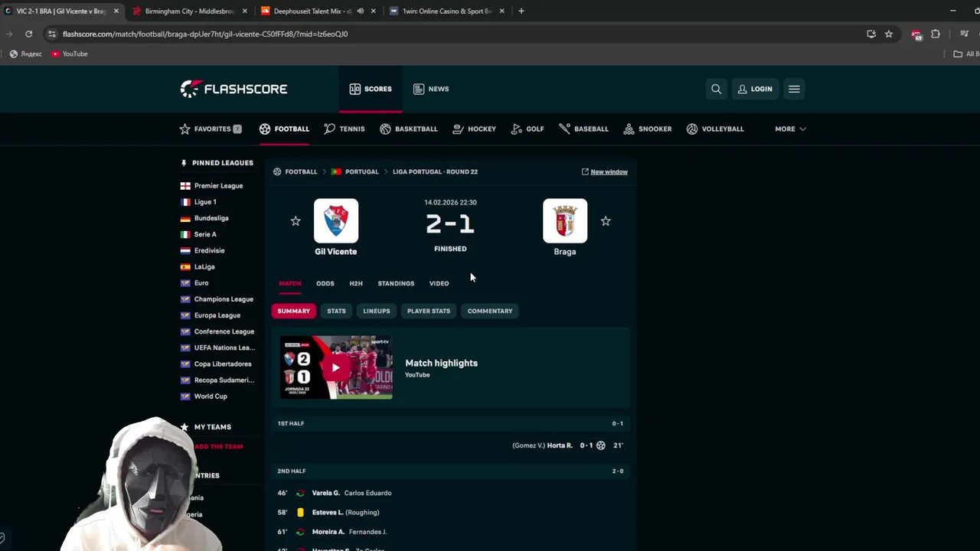Click the Login button
The image size is (980, 551).
[x=755, y=89]
